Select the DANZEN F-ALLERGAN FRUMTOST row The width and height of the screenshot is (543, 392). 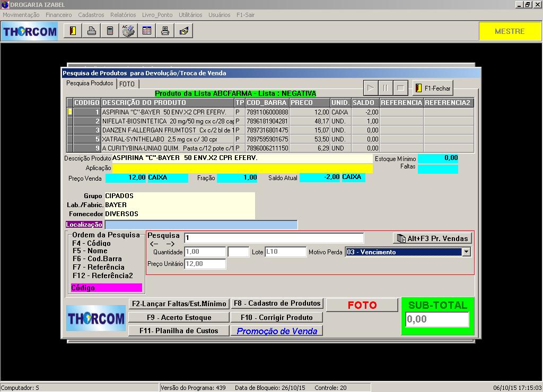(270, 130)
